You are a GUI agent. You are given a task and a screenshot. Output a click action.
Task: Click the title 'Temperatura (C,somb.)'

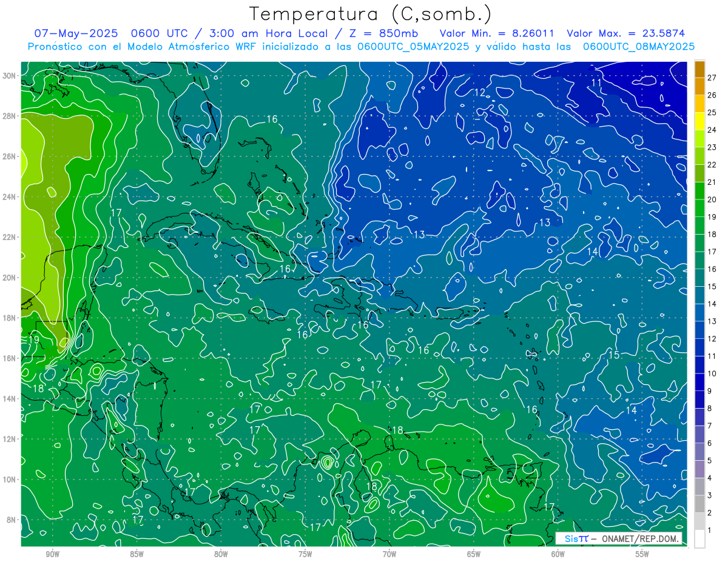click(370, 14)
